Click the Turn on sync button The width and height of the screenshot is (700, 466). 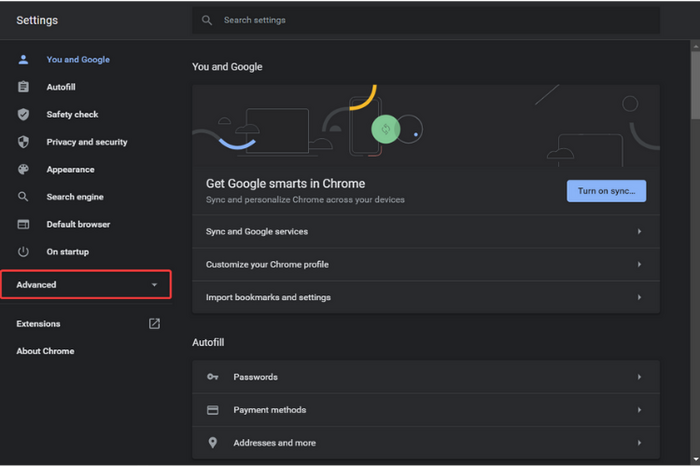tap(606, 191)
